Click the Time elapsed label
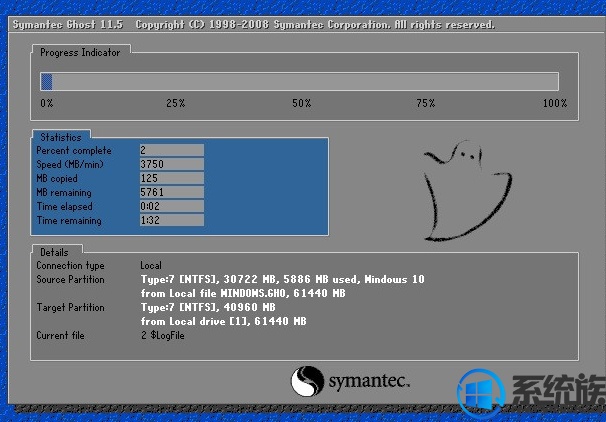 click(65, 206)
